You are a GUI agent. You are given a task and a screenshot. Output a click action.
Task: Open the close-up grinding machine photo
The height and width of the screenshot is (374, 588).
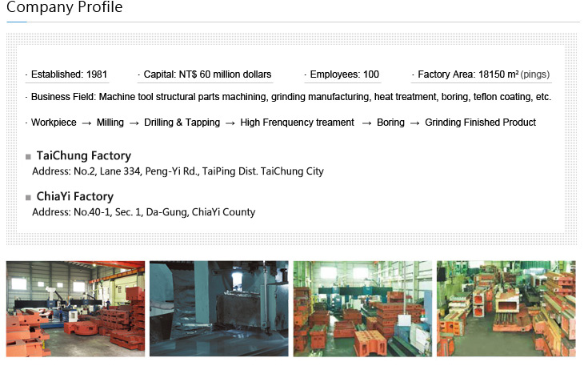219,308
